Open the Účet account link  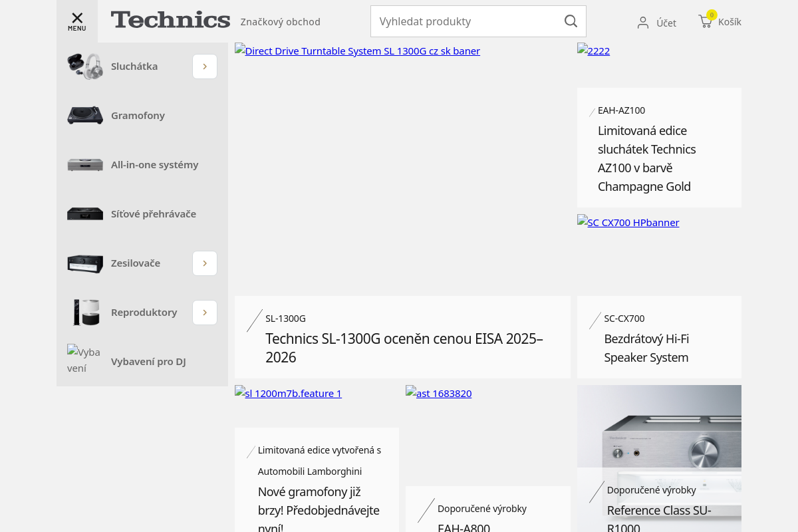click(x=666, y=23)
